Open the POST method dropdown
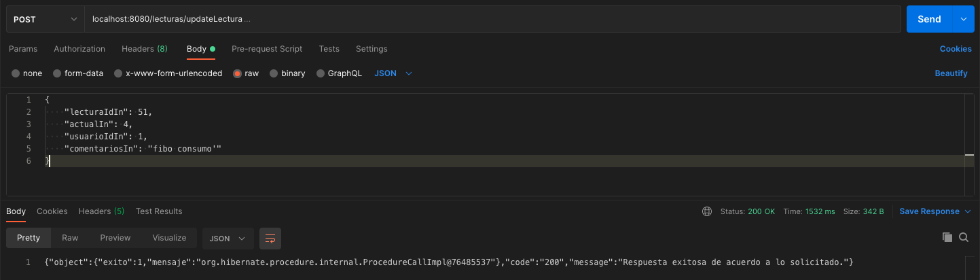The image size is (980, 280). click(x=46, y=20)
